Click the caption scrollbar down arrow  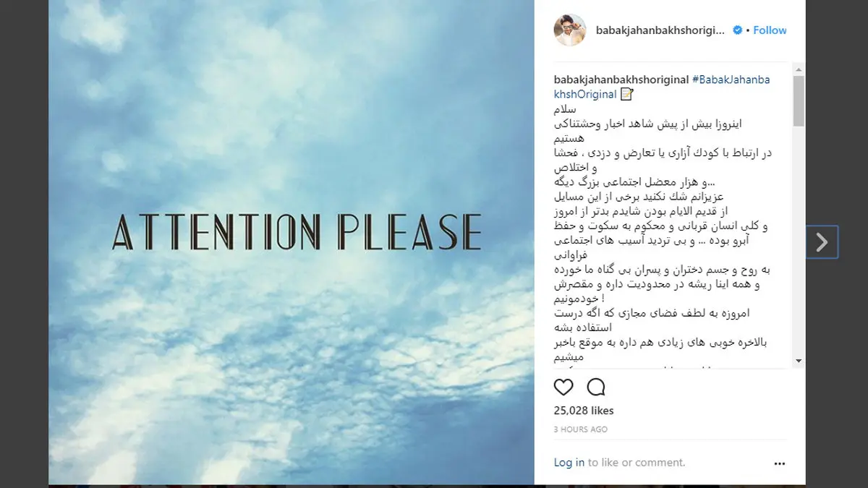click(x=799, y=361)
